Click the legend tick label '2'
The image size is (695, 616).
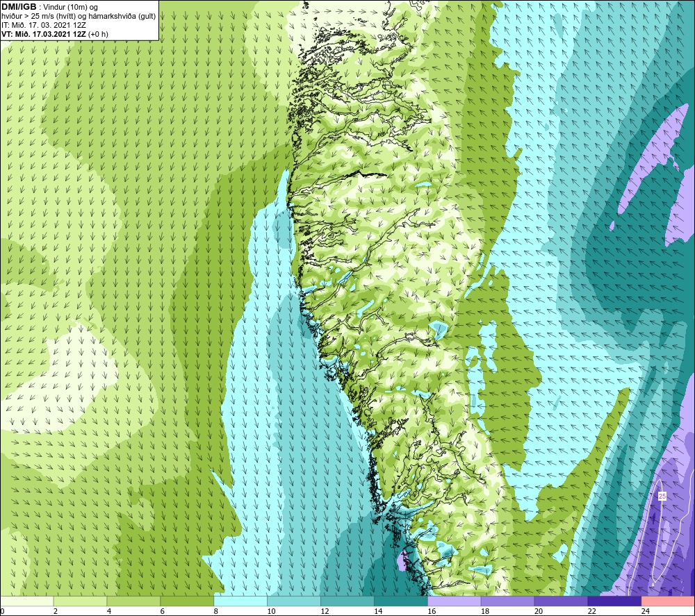coord(56,611)
